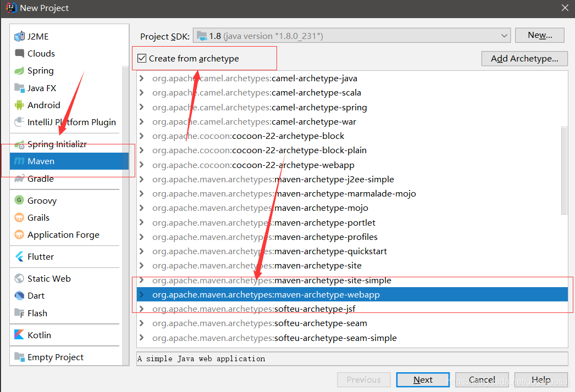Viewport: 575px width, 392px height.
Task: Expand softeu-archetype-seam-simple chevron
Action: click(x=141, y=338)
